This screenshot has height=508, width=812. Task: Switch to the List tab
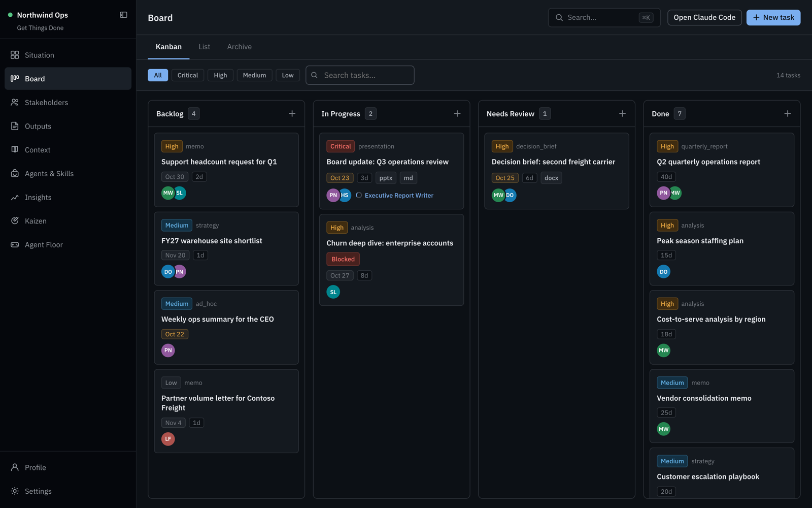[204, 47]
